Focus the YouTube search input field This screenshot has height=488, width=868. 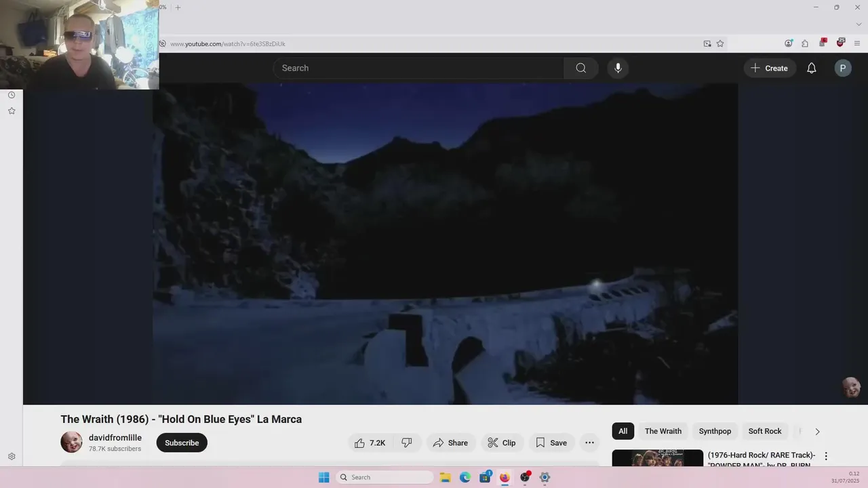pyautogui.click(x=419, y=68)
